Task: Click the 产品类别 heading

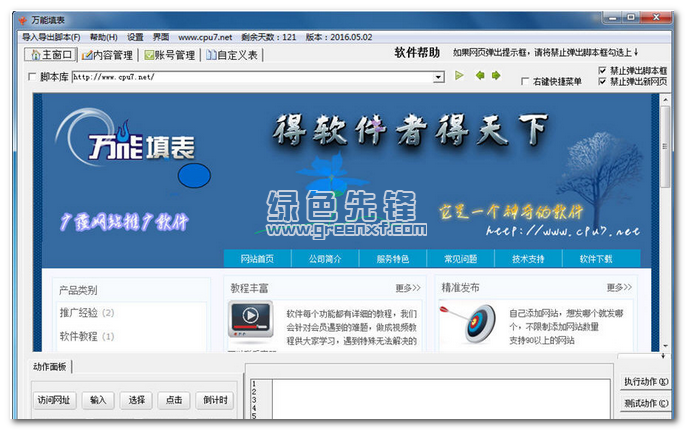Action: tap(78, 290)
